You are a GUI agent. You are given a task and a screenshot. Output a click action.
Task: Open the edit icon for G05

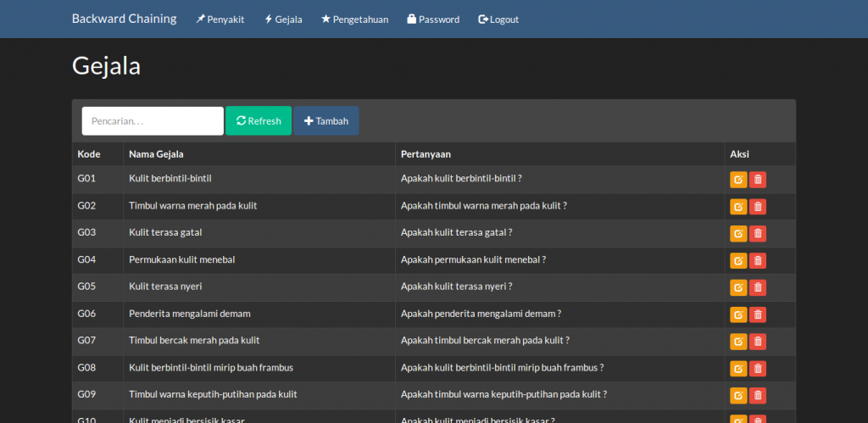click(738, 287)
